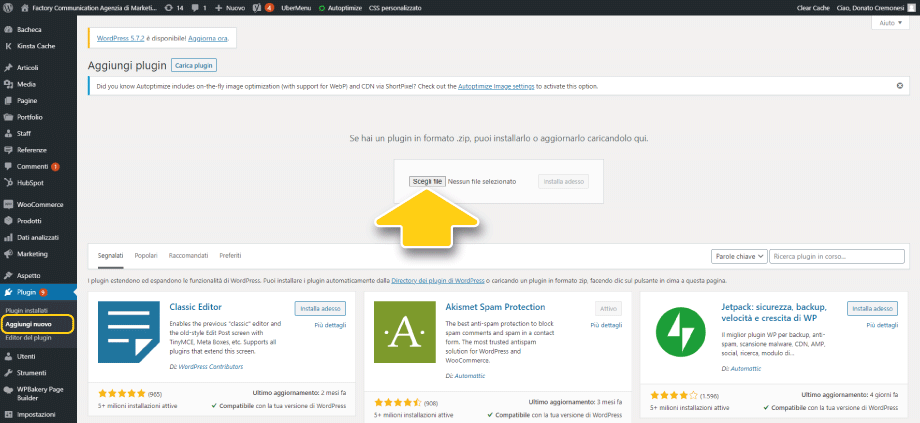920x423 pixels.
Task: Open Marketing megaphone icon
Action: (8, 254)
